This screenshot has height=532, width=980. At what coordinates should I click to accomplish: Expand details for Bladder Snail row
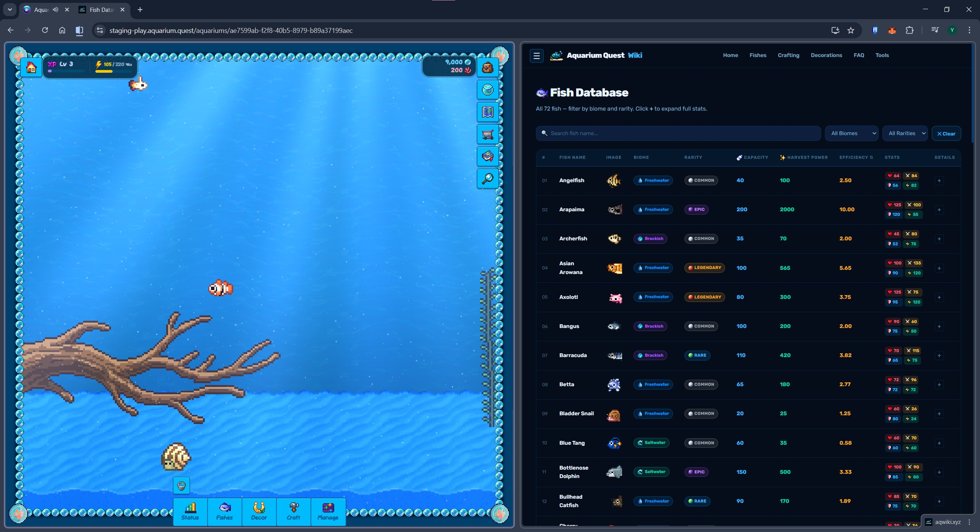[x=939, y=414]
